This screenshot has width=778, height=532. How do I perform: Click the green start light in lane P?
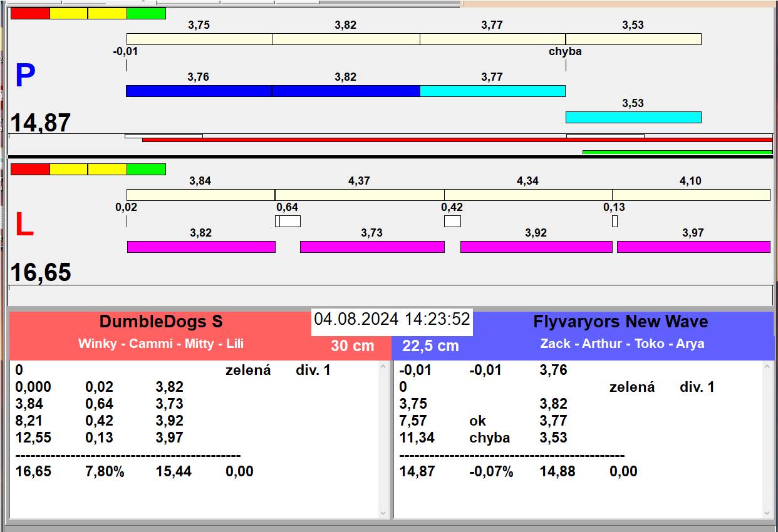coord(146,13)
